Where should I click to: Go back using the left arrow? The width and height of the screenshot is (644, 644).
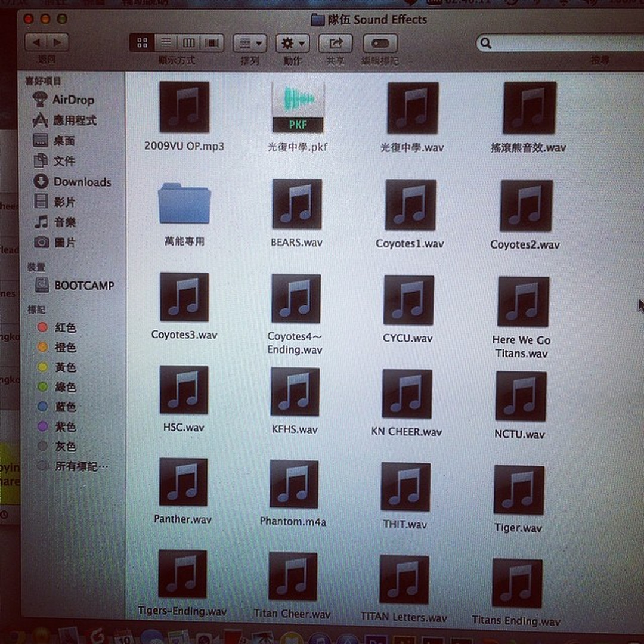36,42
